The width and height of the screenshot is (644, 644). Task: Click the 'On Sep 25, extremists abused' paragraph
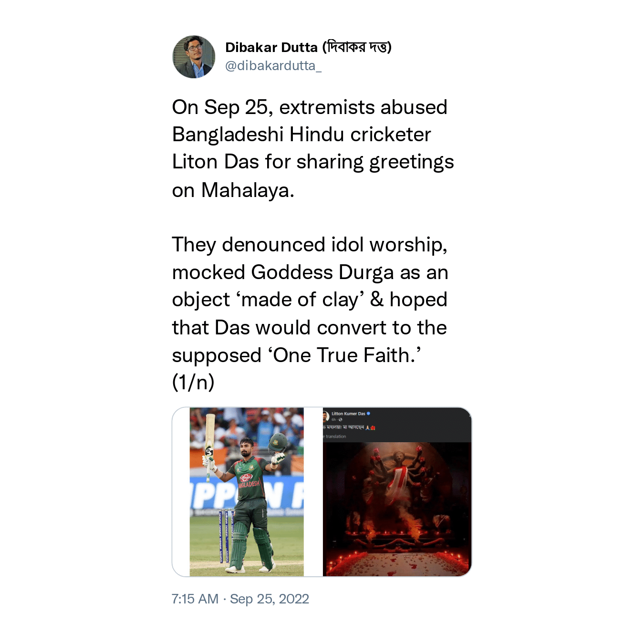(313, 148)
